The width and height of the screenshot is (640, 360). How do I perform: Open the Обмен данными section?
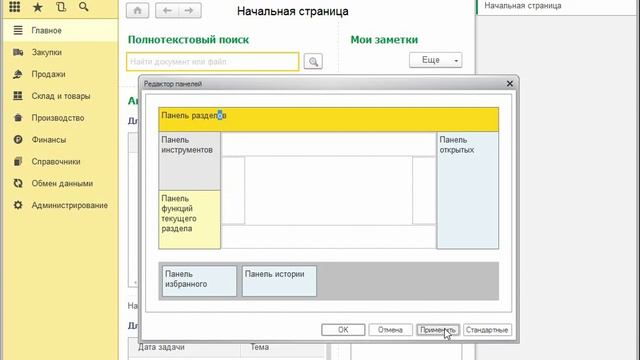[60, 183]
